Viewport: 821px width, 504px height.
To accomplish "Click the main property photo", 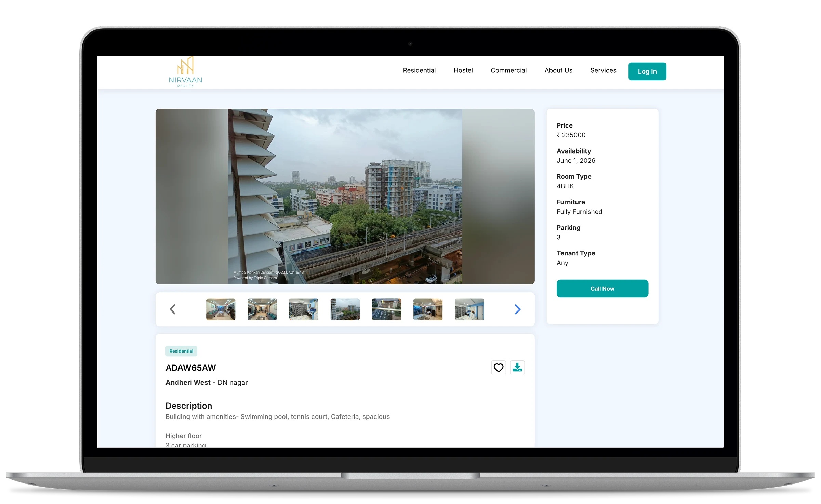I will coord(345,197).
